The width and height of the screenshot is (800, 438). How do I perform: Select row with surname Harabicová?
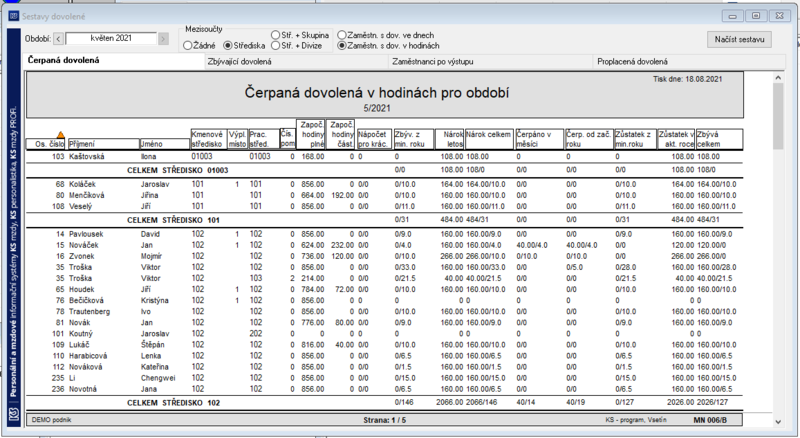[x=385, y=356]
